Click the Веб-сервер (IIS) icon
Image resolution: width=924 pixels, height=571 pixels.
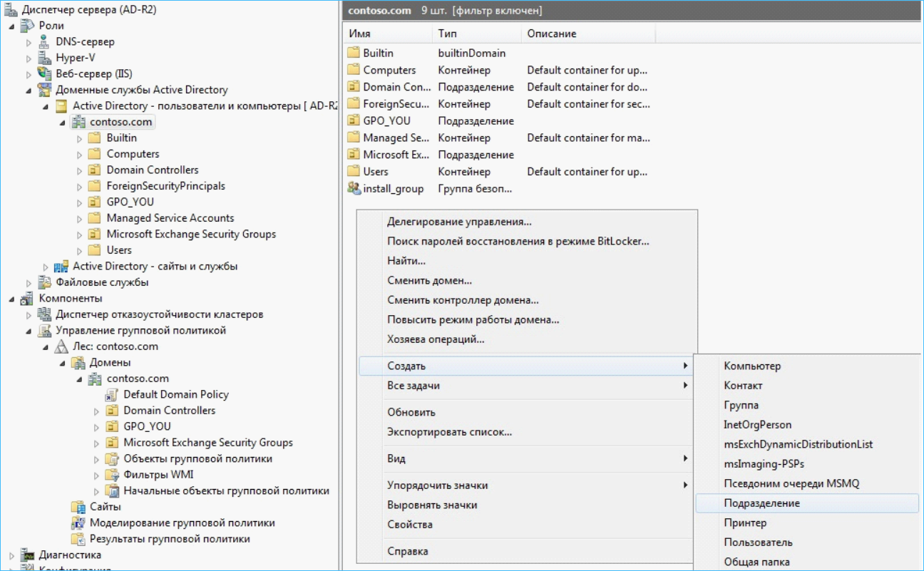click(x=44, y=73)
